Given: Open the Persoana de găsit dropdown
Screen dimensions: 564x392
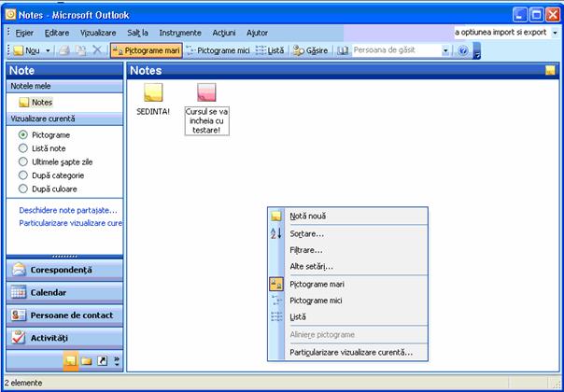Looking at the screenshot, I should pyautogui.click(x=446, y=50).
